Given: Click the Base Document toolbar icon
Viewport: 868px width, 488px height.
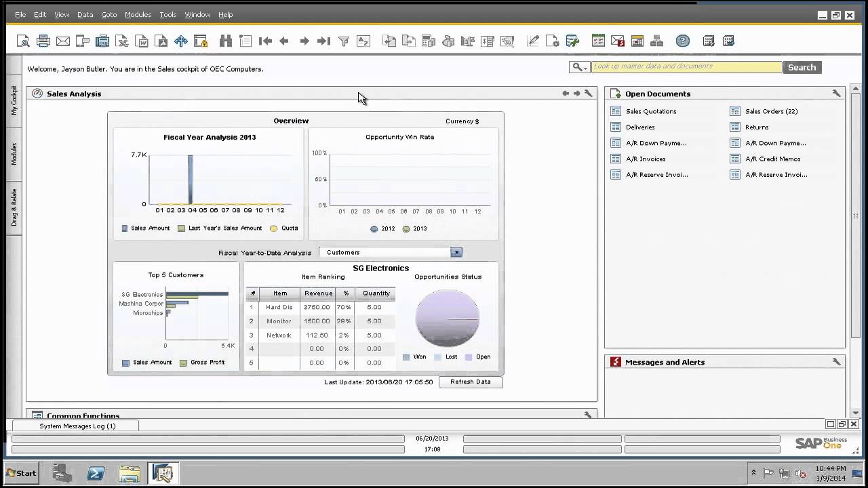Looking at the screenshot, I should pos(389,41).
